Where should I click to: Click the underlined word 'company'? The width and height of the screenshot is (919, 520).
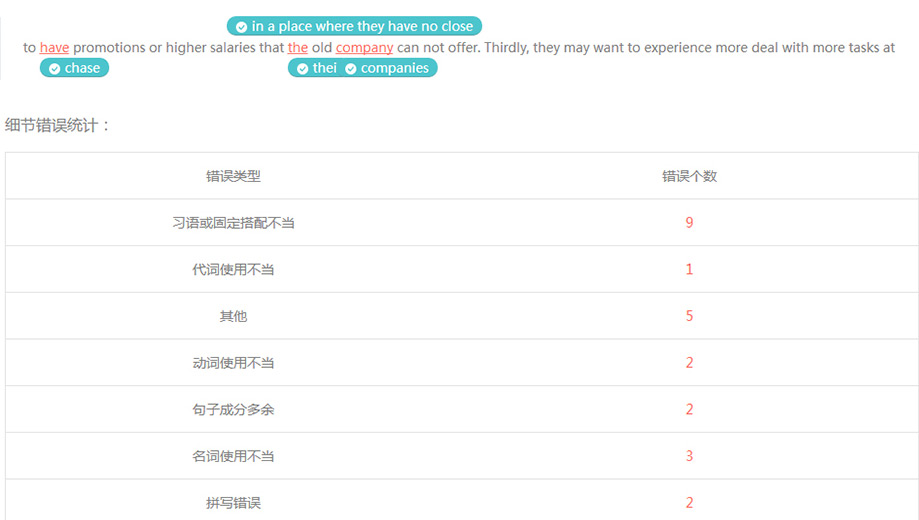pyautogui.click(x=364, y=47)
